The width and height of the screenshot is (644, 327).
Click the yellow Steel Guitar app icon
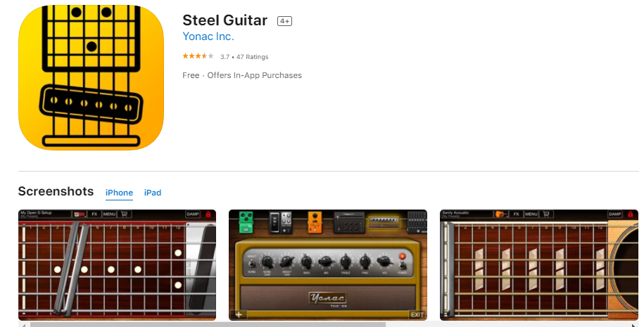[x=91, y=77]
